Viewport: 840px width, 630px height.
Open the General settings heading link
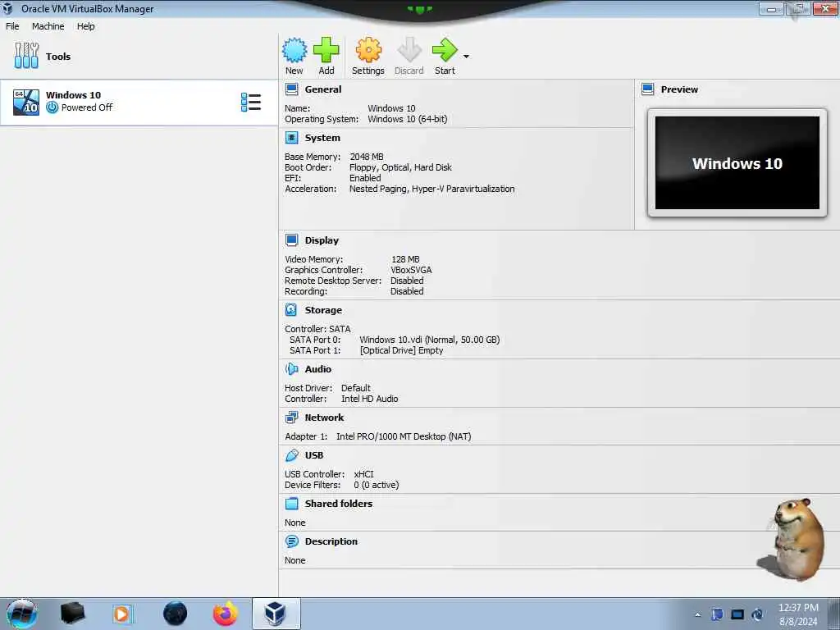point(323,89)
